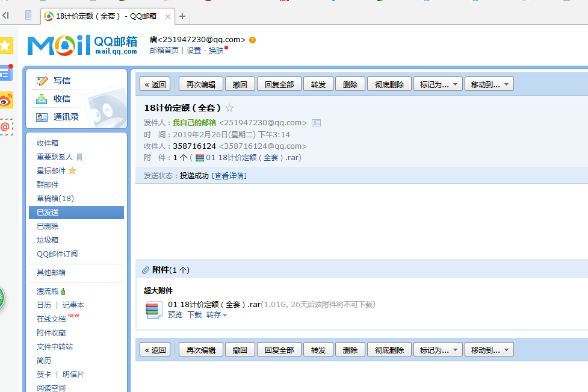Viewport: 588px width, 392px height.
Task: Click the QQ Mail logo
Action: 82,45
